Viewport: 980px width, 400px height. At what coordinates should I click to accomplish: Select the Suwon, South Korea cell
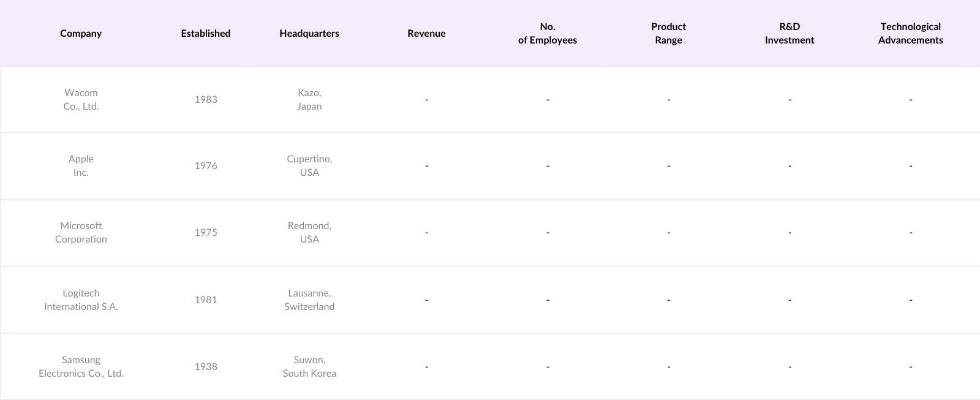(309, 366)
